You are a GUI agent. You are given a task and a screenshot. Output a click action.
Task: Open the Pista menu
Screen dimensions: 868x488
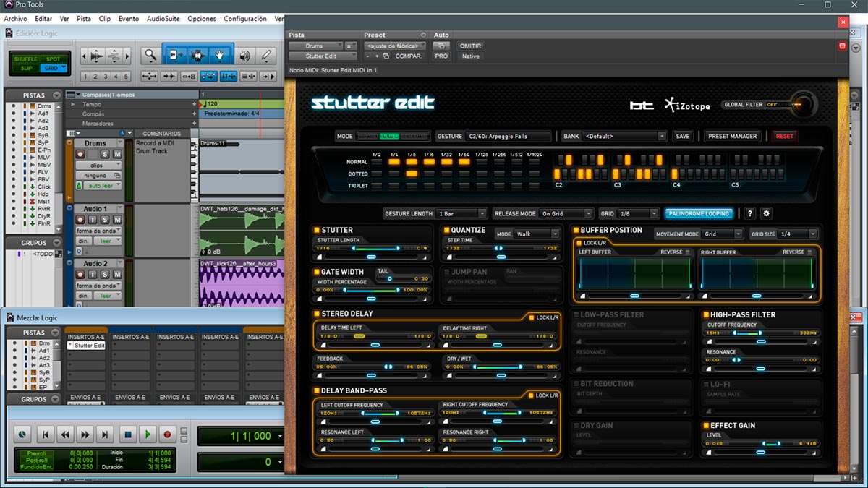tap(84, 19)
